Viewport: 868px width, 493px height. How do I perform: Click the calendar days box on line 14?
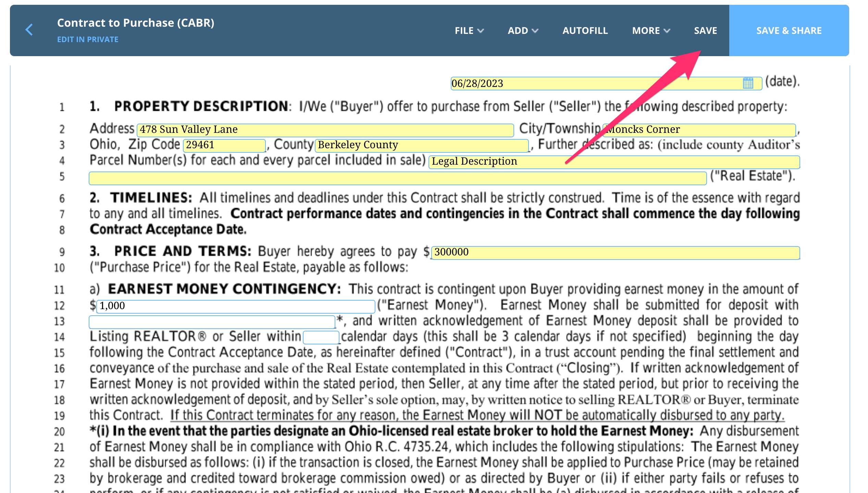pyautogui.click(x=321, y=337)
